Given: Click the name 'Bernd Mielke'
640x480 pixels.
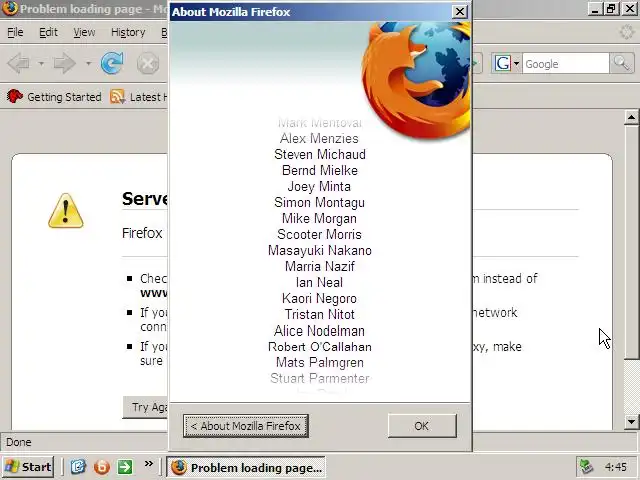Looking at the screenshot, I should click(320, 170).
